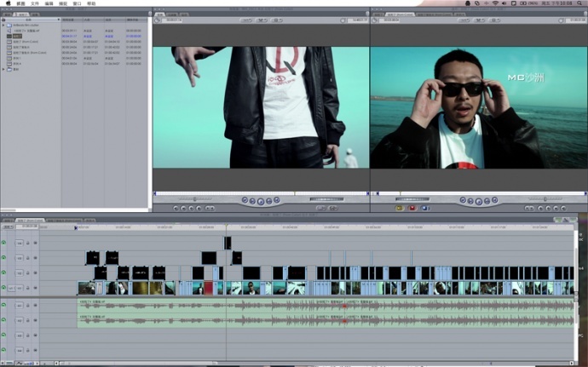Expand last folder at bottom of Browser list
This screenshot has width=588, height=367.
coord(3,69)
